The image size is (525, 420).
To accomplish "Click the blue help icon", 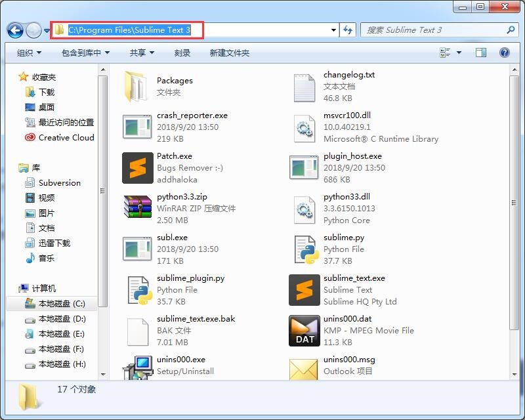I will pyautogui.click(x=505, y=52).
